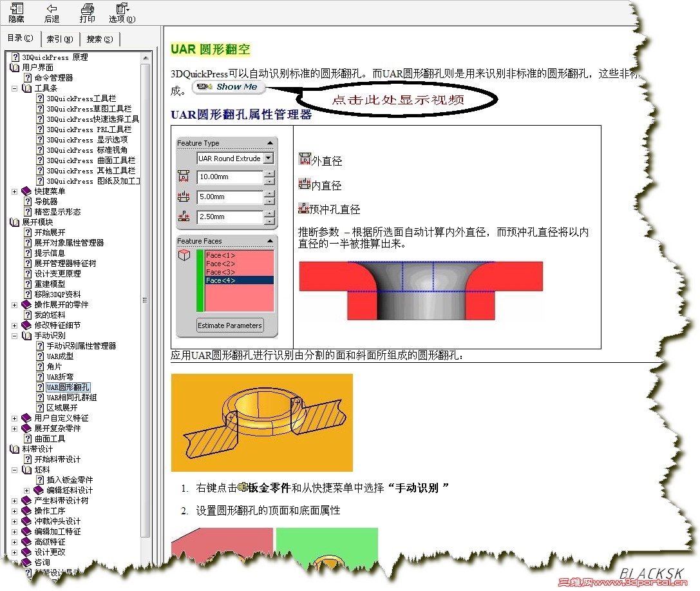The width and height of the screenshot is (700, 591).
Task: Click the yellow round extrude illustration
Action: (262, 423)
